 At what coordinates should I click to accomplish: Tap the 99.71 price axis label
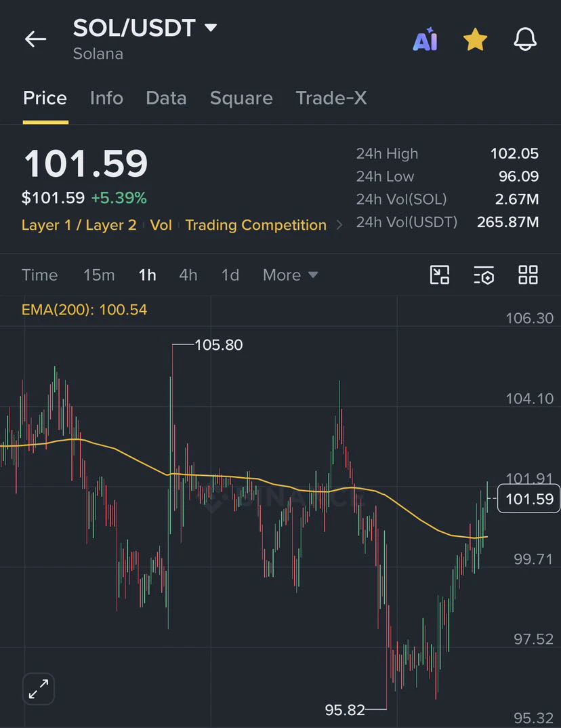coord(534,559)
